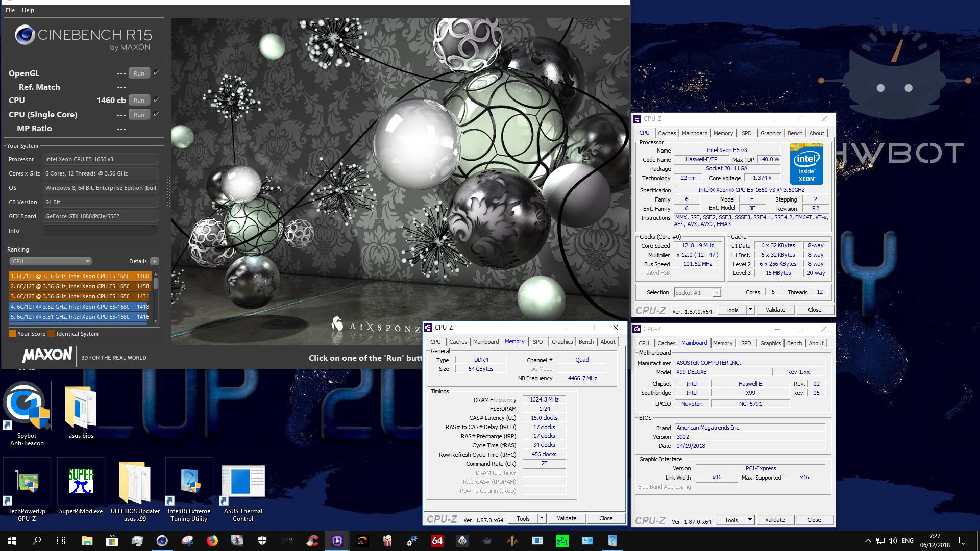This screenshot has width=980, height=551.
Task: Open Popcorn Time from the taskbar
Action: coord(387,541)
